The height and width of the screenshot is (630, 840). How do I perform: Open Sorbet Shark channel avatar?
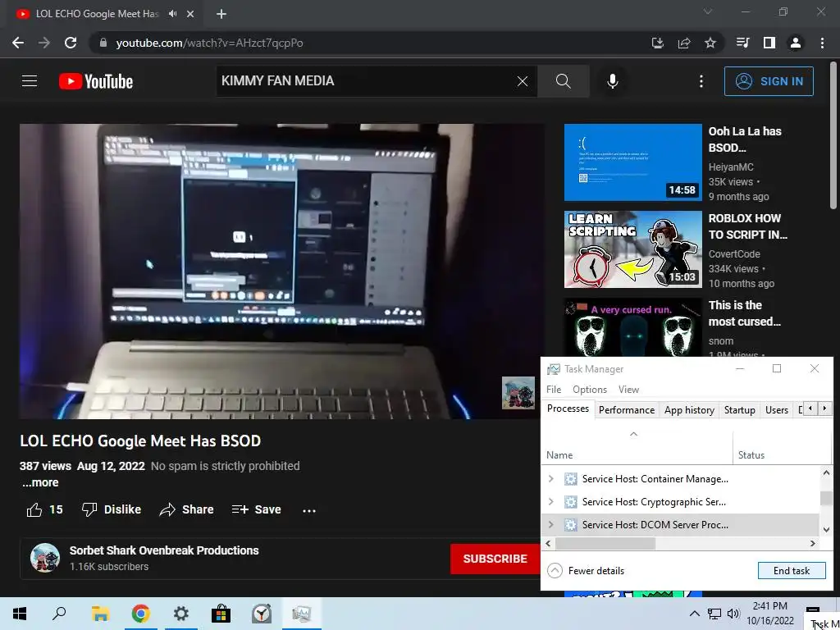(x=45, y=558)
